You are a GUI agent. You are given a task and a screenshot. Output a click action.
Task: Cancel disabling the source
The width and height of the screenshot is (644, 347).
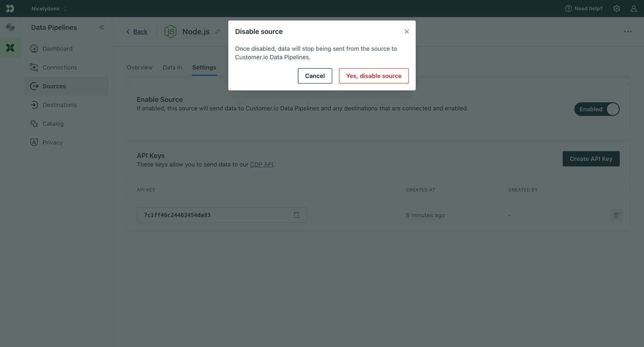pyautogui.click(x=315, y=76)
